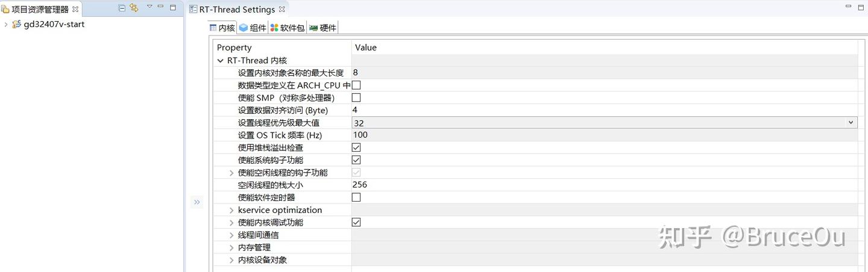Viewport: 868px width, 272px height.
Task: Close the 项目资源管理器 view tab
Action: [x=75, y=9]
